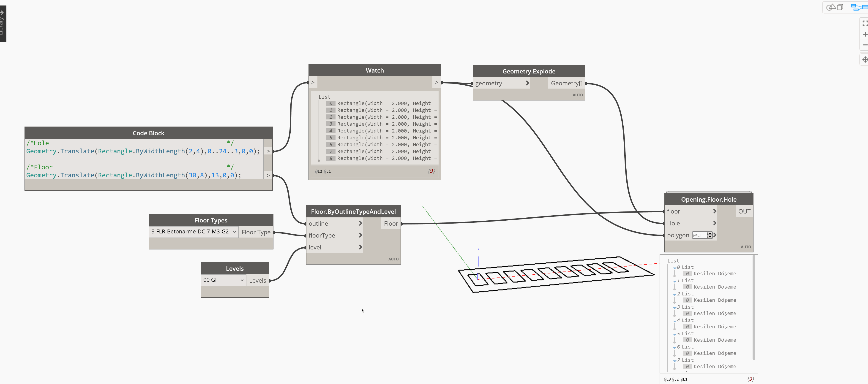Click the Floor output port
Screen dimensions: 868x384
(x=391, y=224)
